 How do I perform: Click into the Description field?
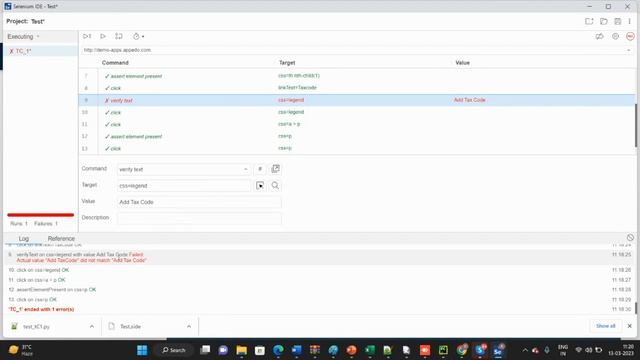(x=199, y=218)
